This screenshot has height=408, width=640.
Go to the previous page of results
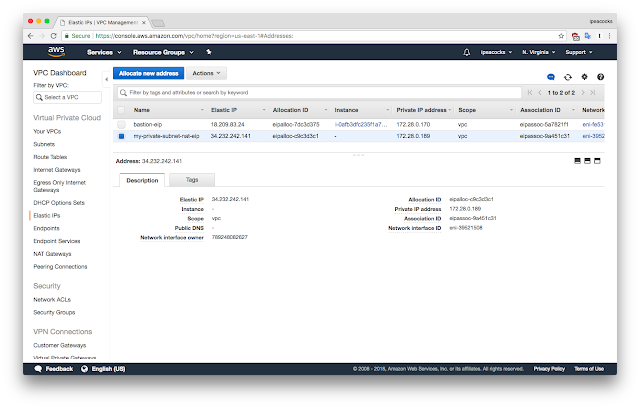(540, 93)
